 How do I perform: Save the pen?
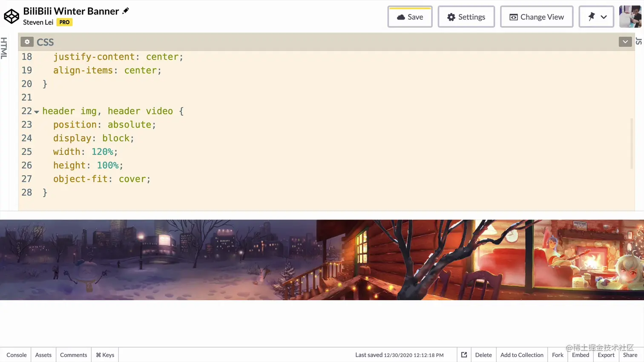pyautogui.click(x=410, y=17)
